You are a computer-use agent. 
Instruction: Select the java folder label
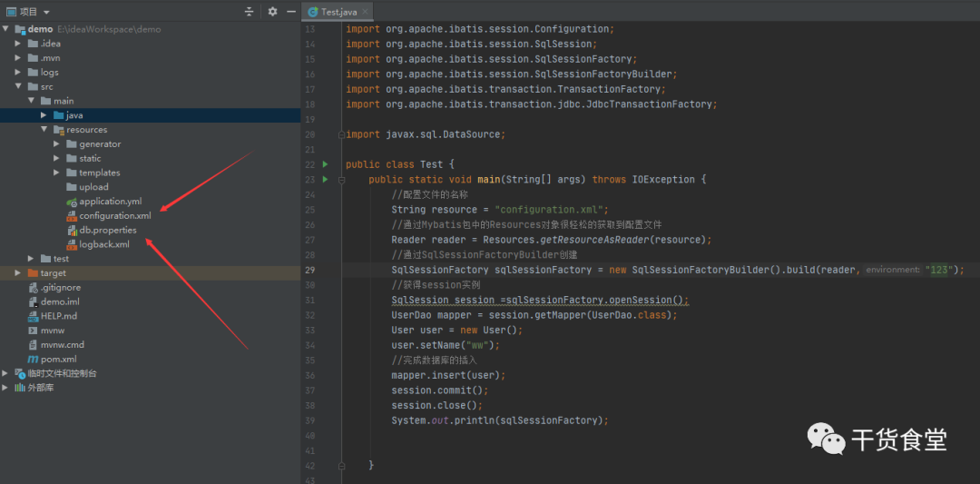coord(74,115)
